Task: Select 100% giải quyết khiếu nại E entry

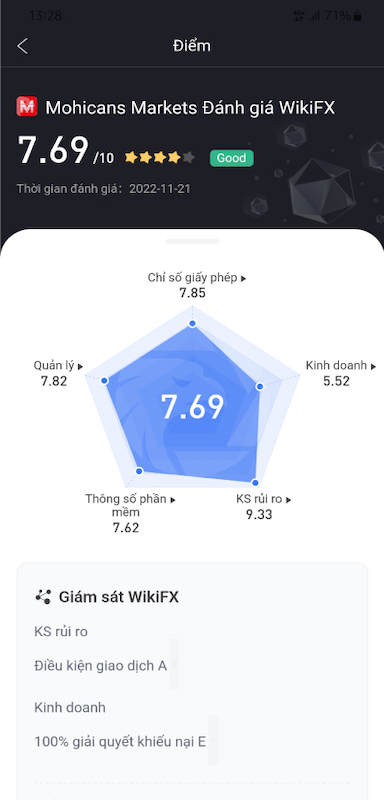Action: [x=120, y=741]
